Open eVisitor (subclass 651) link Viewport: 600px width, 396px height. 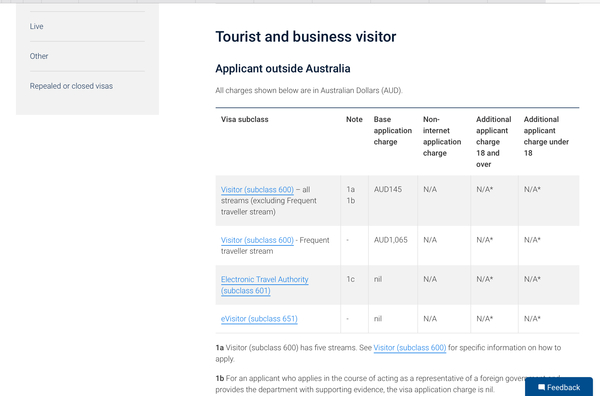coord(259,319)
